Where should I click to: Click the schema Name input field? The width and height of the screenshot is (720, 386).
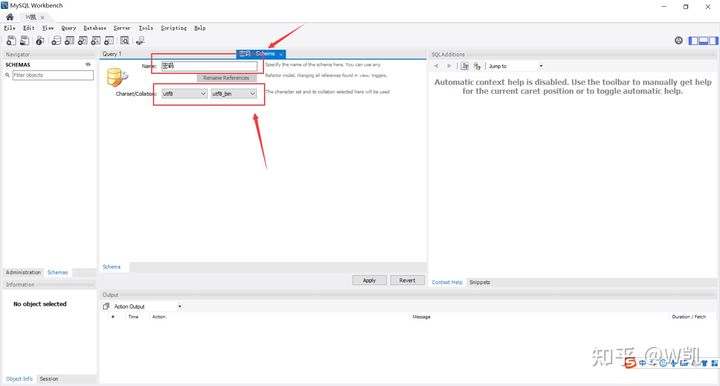[x=209, y=66]
